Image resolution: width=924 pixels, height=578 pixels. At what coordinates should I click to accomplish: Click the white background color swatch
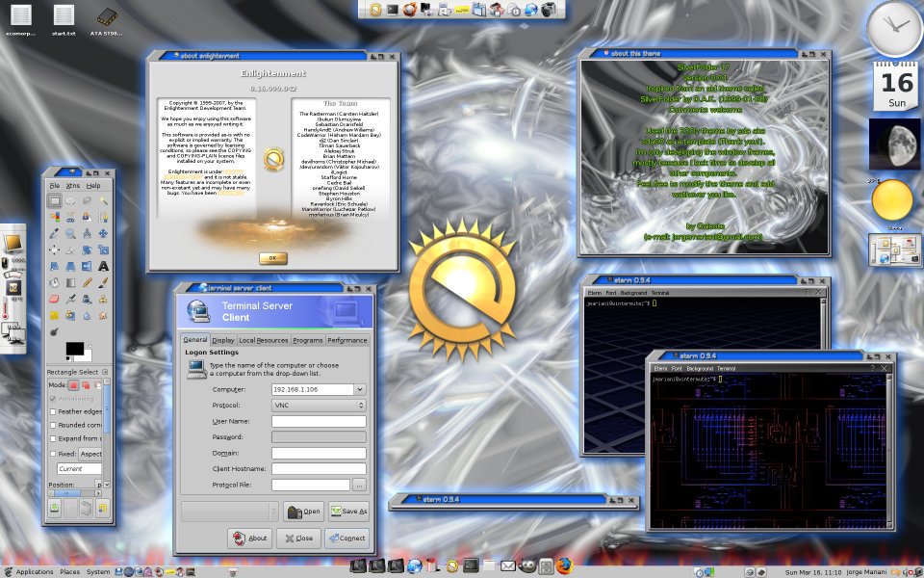point(86,356)
